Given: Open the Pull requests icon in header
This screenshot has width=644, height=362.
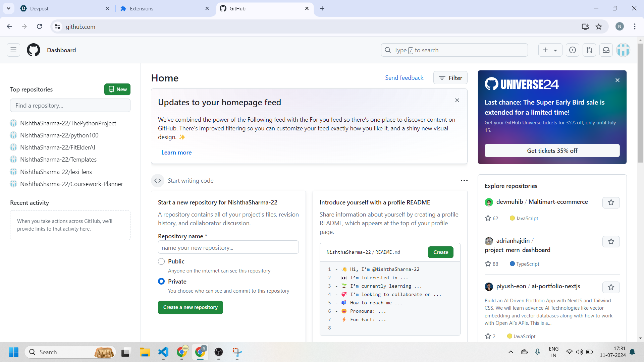Looking at the screenshot, I should [x=589, y=50].
